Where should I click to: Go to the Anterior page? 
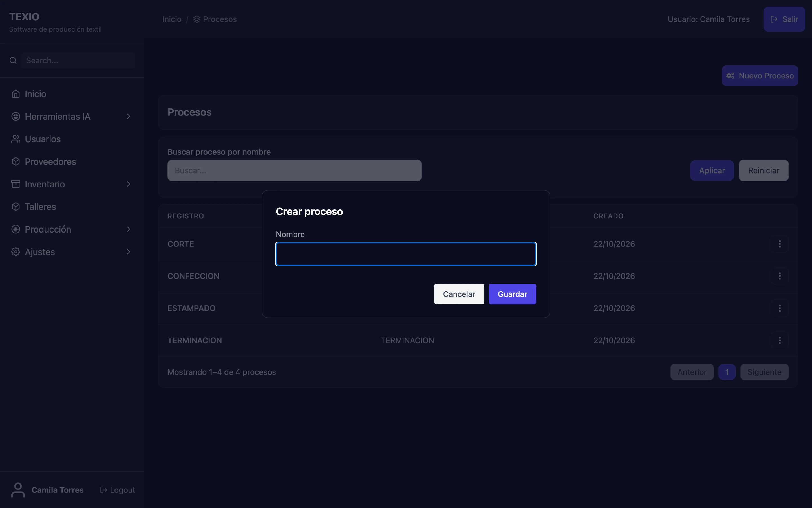click(x=692, y=372)
